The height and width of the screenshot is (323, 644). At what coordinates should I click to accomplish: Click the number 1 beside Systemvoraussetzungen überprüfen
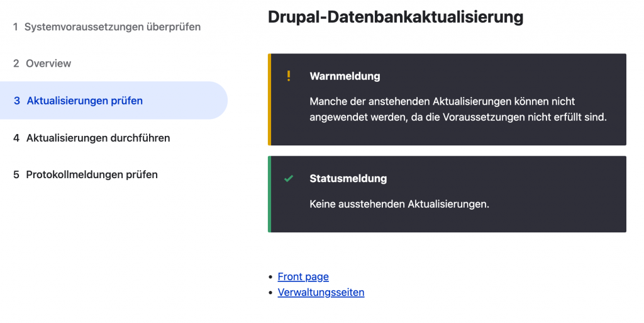(x=16, y=27)
